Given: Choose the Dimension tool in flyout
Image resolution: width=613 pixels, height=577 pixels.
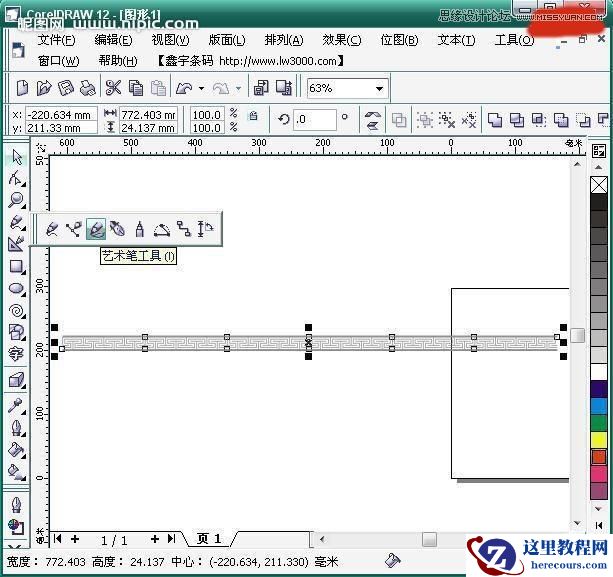Looking at the screenshot, I should click(205, 229).
